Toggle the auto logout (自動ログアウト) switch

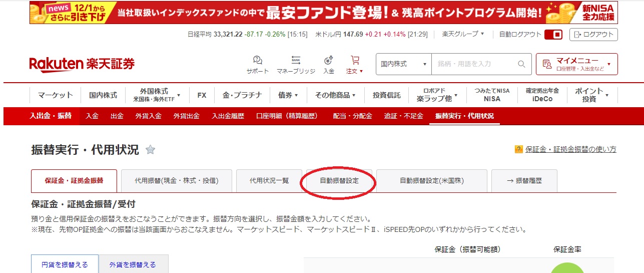pyautogui.click(x=553, y=35)
